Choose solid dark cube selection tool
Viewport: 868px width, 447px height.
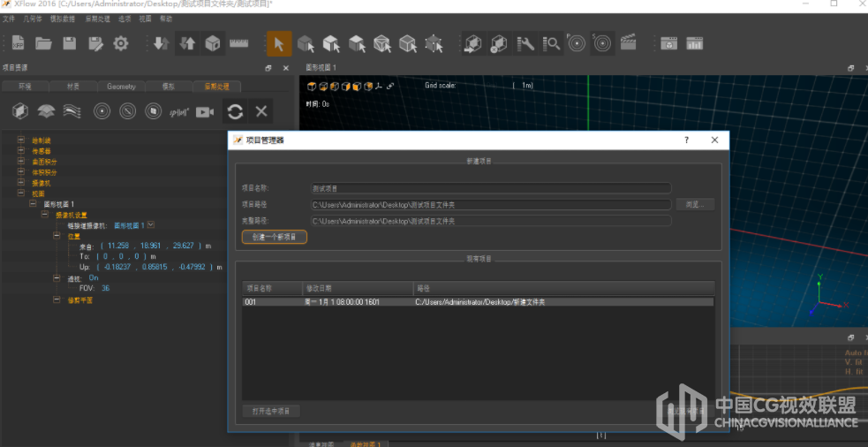(306, 44)
